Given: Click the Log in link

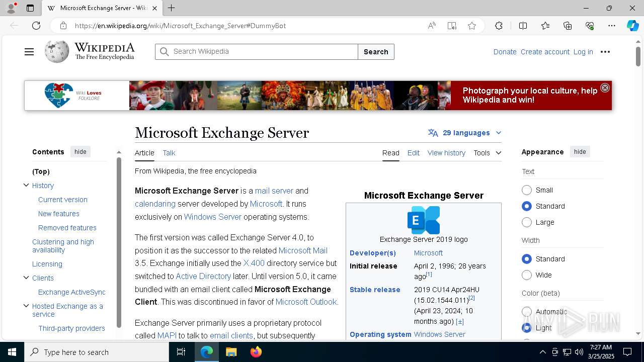Looking at the screenshot, I should (x=583, y=52).
